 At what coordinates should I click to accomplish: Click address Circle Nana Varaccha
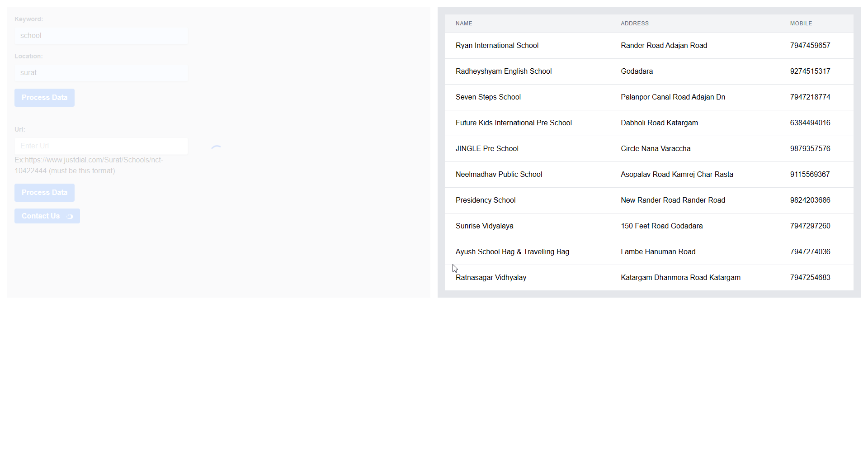[x=656, y=149]
